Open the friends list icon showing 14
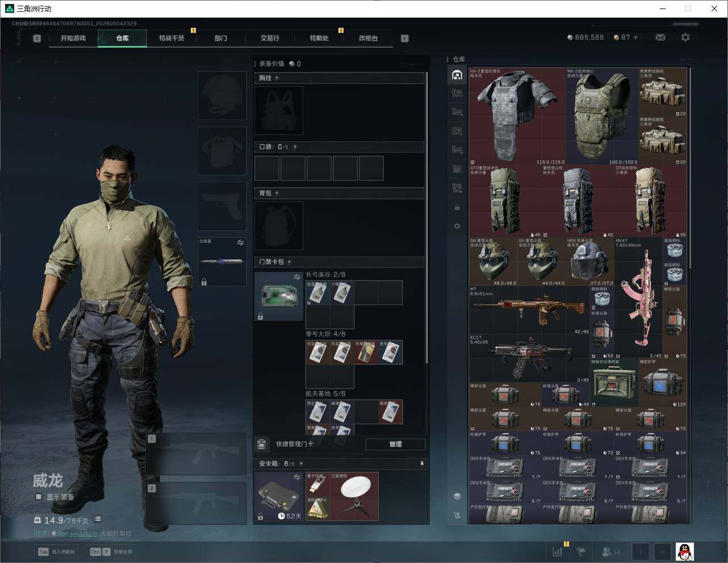The image size is (728, 563). [610, 551]
